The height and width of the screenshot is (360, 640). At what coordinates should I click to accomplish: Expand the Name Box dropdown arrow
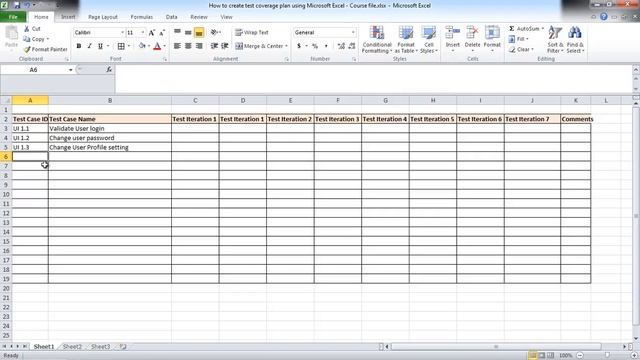coord(70,70)
